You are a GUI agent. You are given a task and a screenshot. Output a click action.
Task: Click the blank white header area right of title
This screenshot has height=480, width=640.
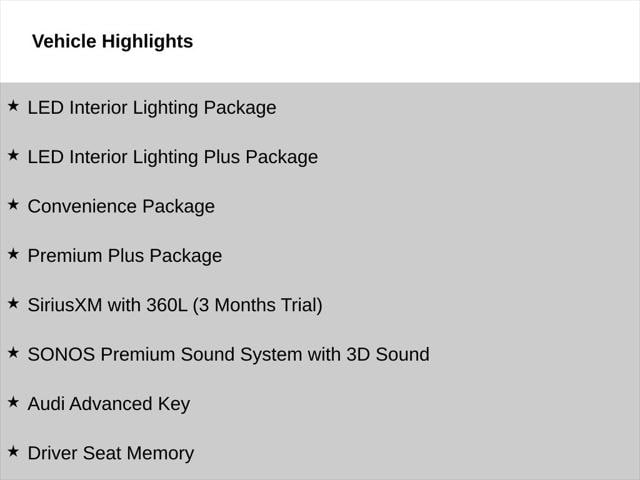[x=420, y=42]
